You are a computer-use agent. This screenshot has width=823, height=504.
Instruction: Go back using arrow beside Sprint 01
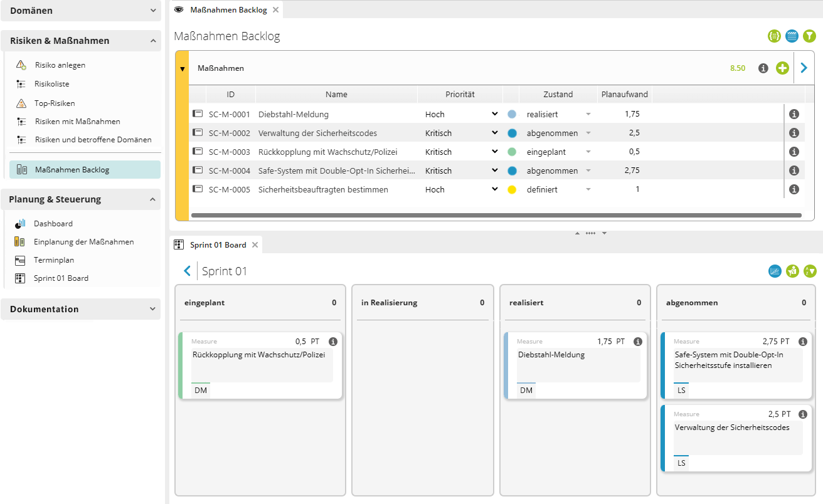coord(187,271)
